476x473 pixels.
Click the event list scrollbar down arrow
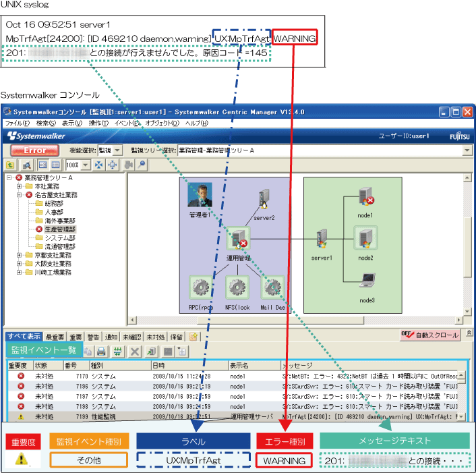pyautogui.click(x=461, y=417)
